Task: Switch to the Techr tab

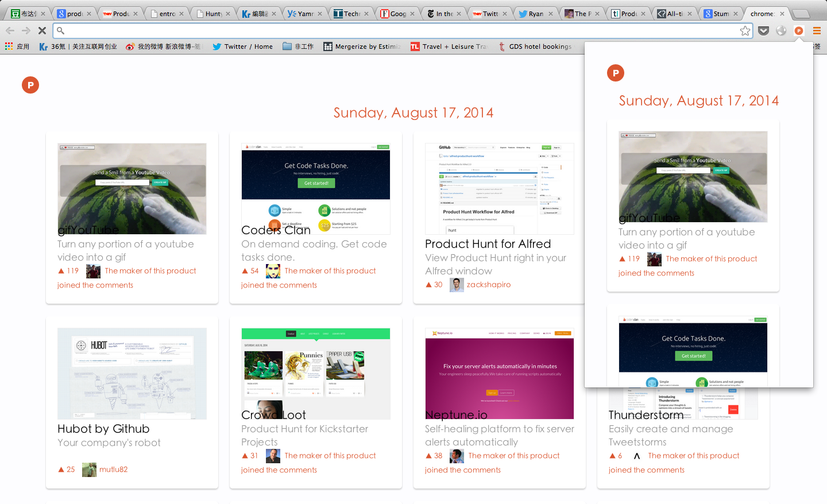Action: coord(351,13)
